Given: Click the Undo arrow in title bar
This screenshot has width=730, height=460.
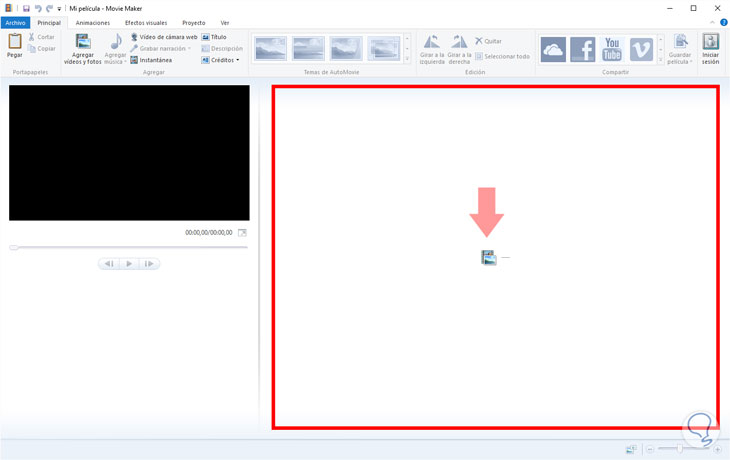Looking at the screenshot, I should pos(38,8).
